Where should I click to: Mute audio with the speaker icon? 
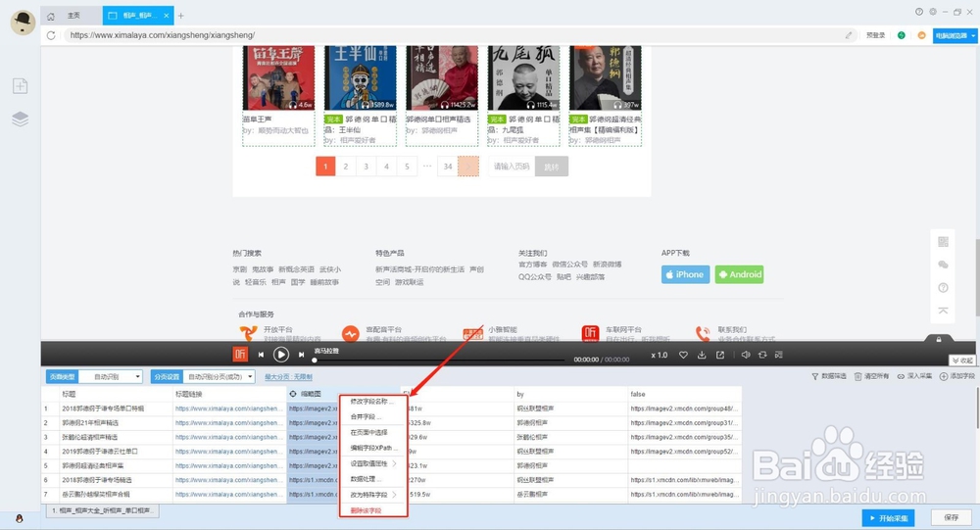[x=745, y=355]
